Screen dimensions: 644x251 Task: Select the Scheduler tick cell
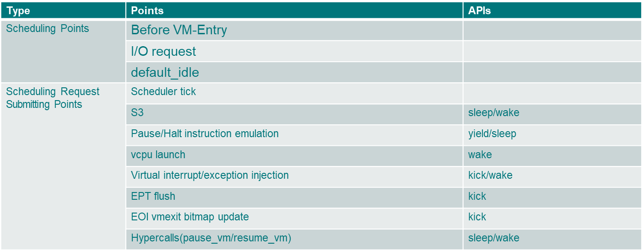pyautogui.click(x=163, y=91)
